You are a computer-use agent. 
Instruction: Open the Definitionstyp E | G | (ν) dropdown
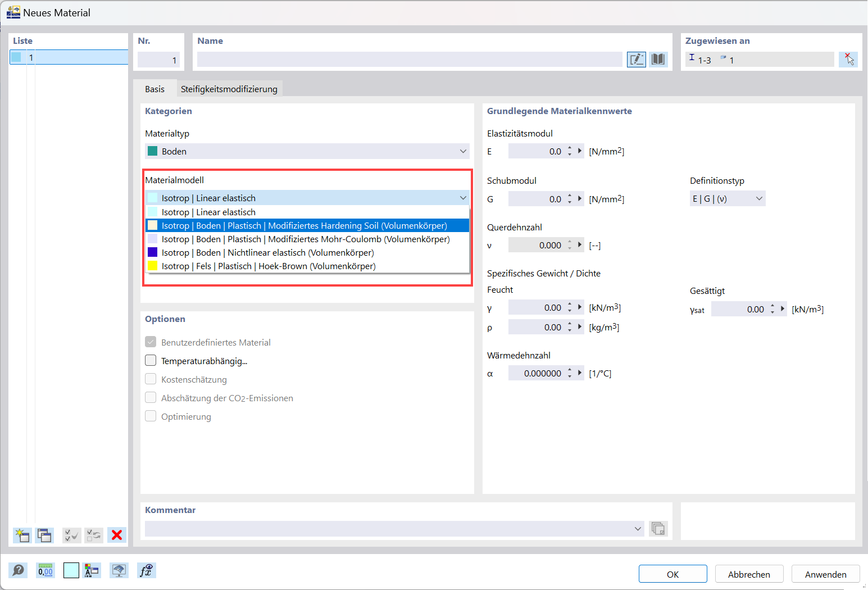pyautogui.click(x=728, y=199)
